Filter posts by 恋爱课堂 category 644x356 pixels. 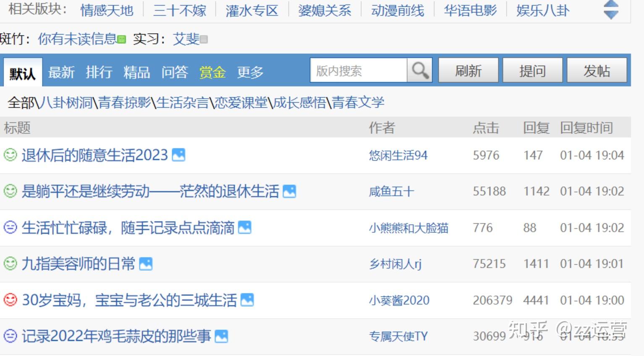(241, 102)
